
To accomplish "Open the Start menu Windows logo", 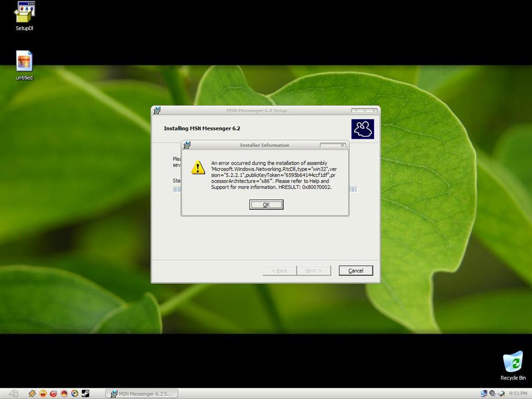I will tap(14, 394).
